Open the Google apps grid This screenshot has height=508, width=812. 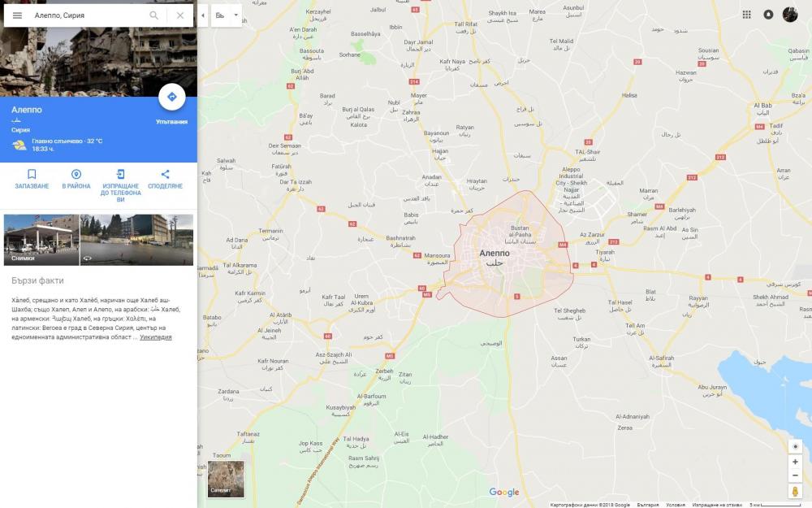(x=747, y=15)
